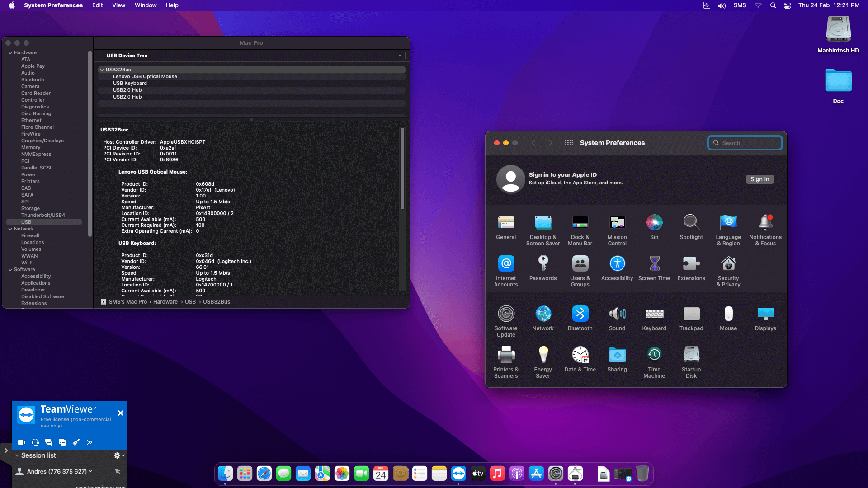The width and height of the screenshot is (868, 488).
Task: Open Software Update preferences
Action: (506, 322)
